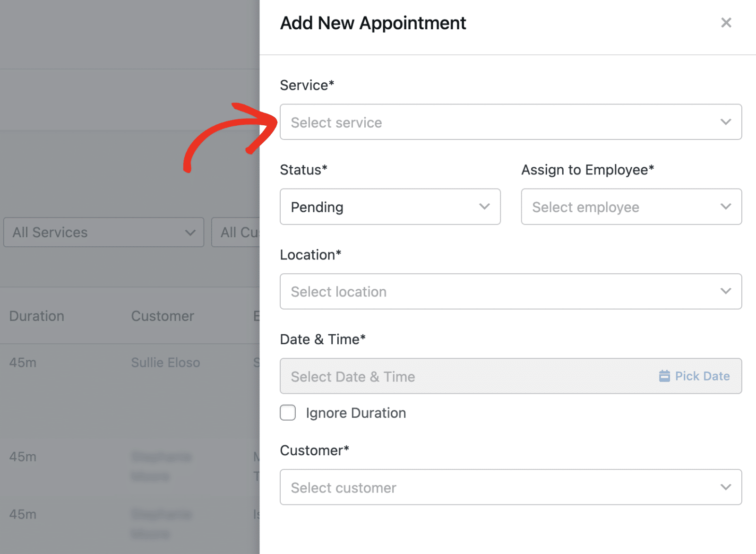756x554 pixels.
Task: Open the Select customer dropdown
Action: coord(501,487)
